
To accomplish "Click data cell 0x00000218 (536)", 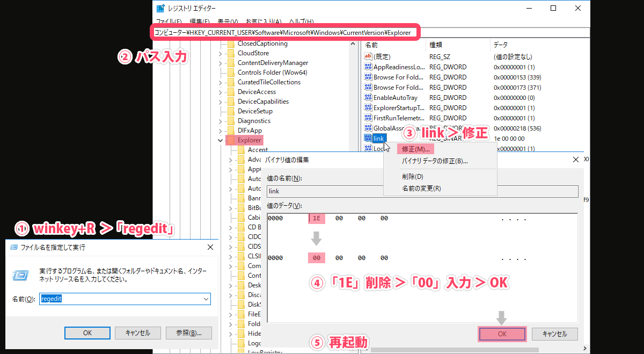I will [x=517, y=128].
